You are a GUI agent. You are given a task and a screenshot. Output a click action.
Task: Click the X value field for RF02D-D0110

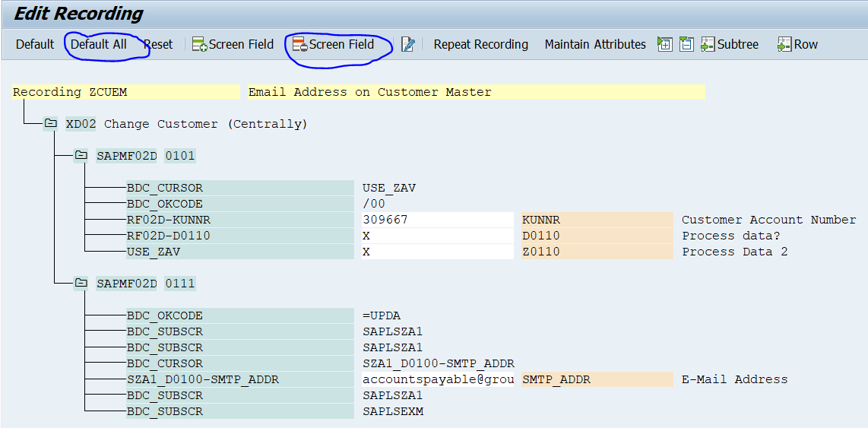pyautogui.click(x=437, y=236)
